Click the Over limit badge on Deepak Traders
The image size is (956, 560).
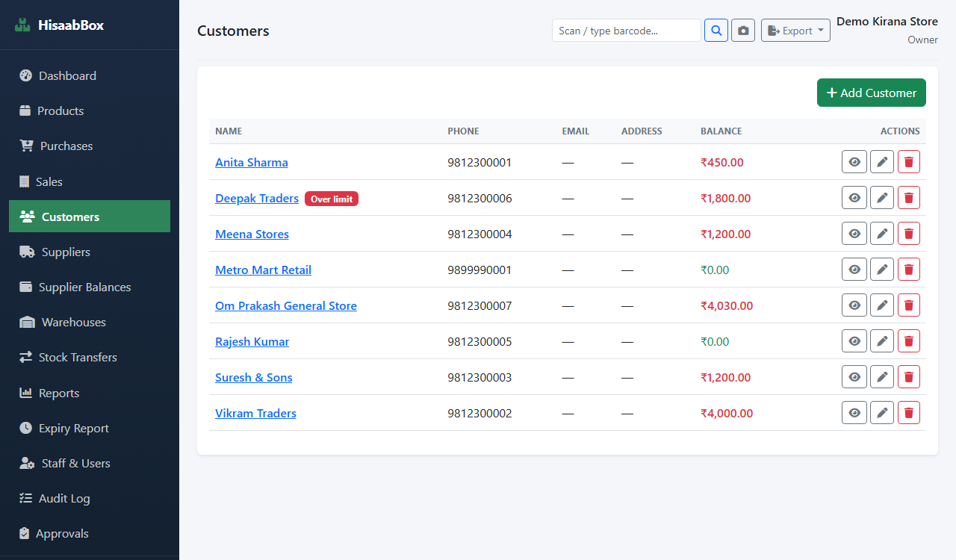(332, 199)
